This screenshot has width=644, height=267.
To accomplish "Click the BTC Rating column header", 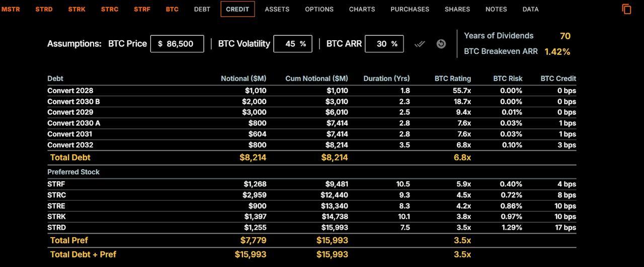I will (452, 79).
